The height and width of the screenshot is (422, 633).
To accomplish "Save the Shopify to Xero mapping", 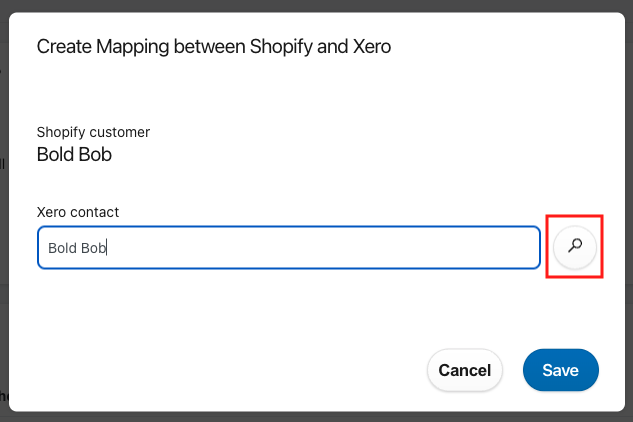I will point(560,370).
